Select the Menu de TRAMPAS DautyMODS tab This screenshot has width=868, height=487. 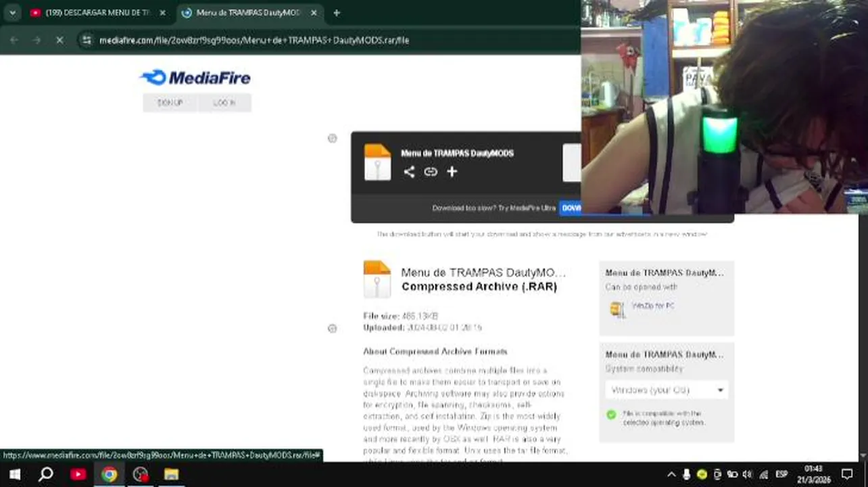[x=247, y=13]
